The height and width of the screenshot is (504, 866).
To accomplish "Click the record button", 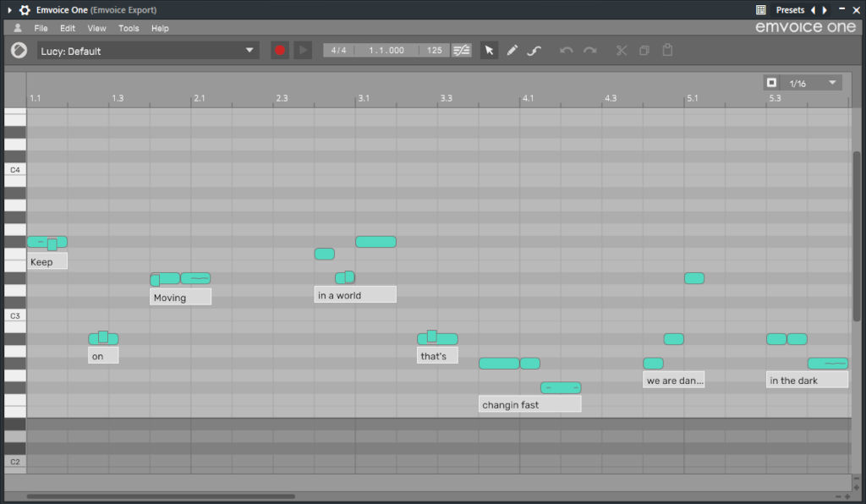I will (279, 51).
